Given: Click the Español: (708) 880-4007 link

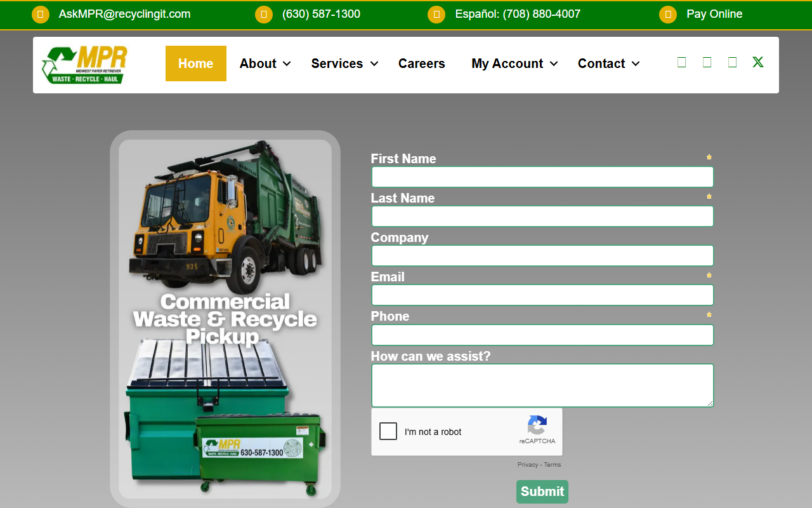Looking at the screenshot, I should pyautogui.click(x=518, y=14).
